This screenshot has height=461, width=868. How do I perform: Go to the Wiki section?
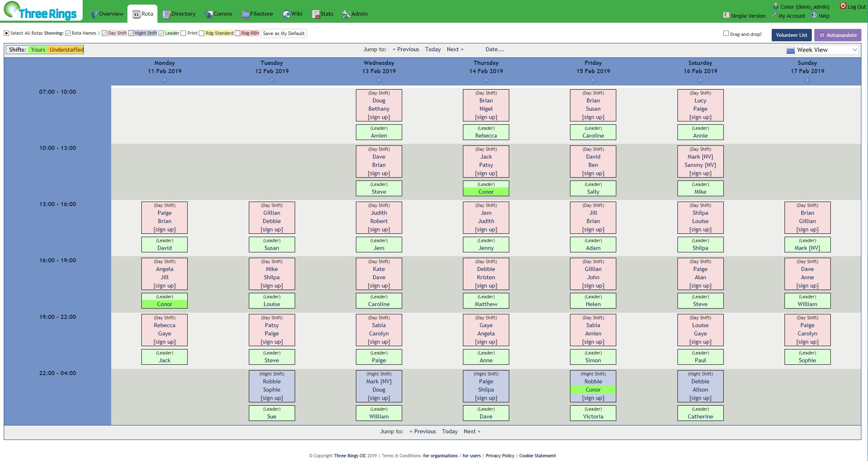pos(292,14)
